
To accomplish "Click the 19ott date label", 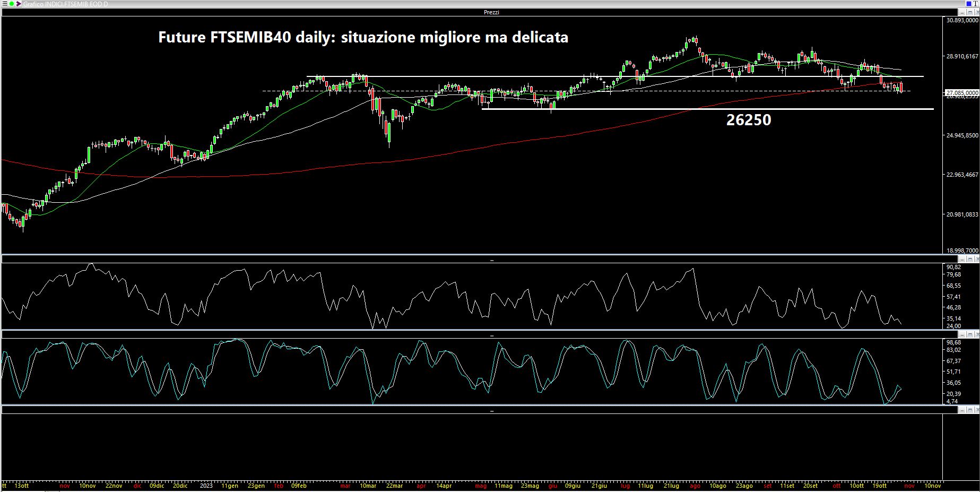I will [879, 486].
